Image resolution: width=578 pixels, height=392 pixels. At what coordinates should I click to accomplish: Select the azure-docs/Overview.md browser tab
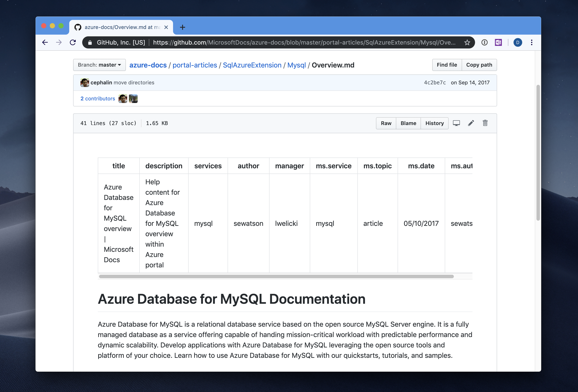(121, 27)
